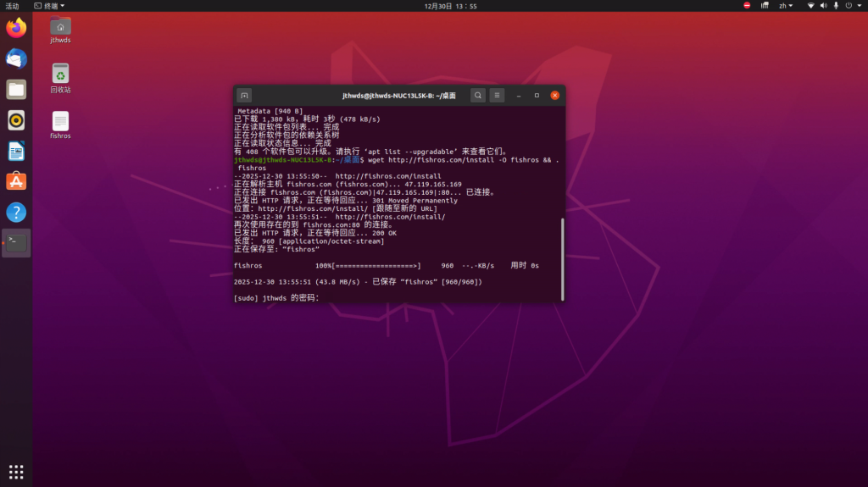Click the terminal search icon
868x487 pixels.
coord(478,96)
